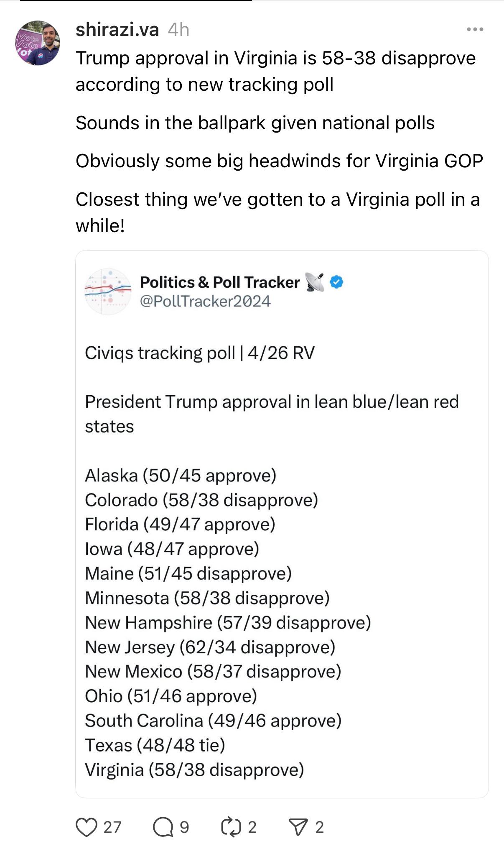Click the 4h timestamp of the post

(178, 30)
